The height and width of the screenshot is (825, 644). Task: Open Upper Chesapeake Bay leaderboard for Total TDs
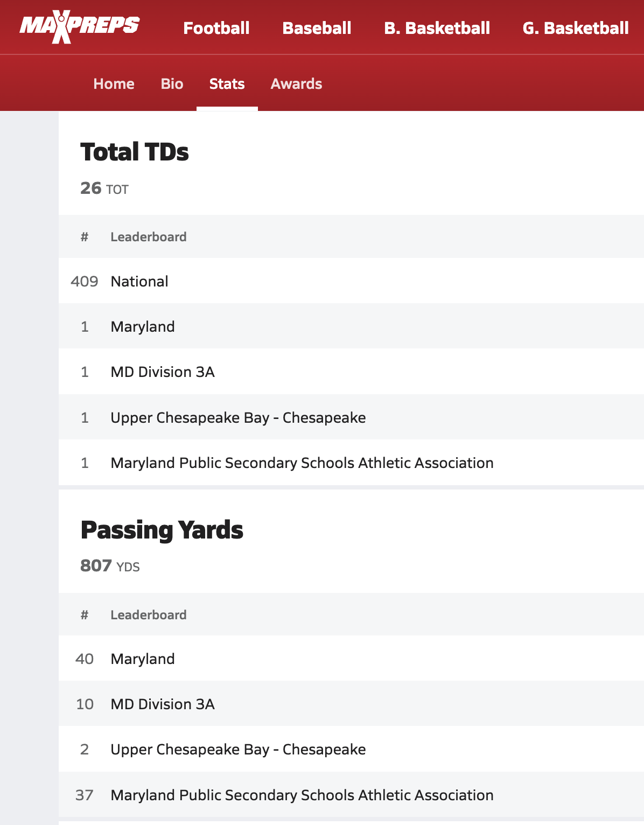click(238, 417)
